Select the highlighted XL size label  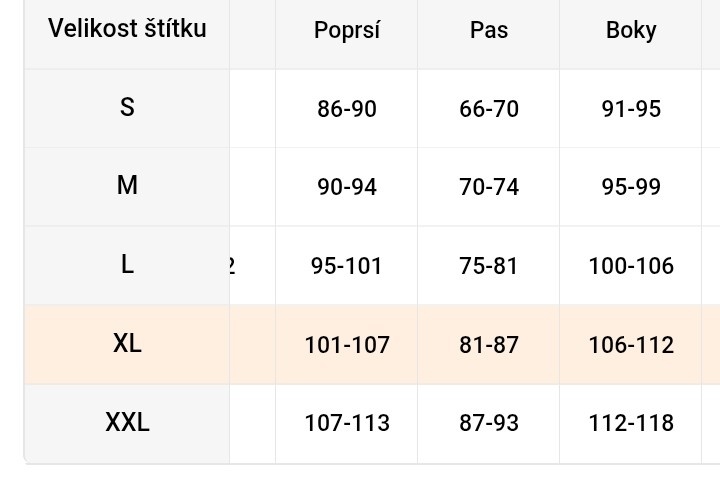coord(127,343)
